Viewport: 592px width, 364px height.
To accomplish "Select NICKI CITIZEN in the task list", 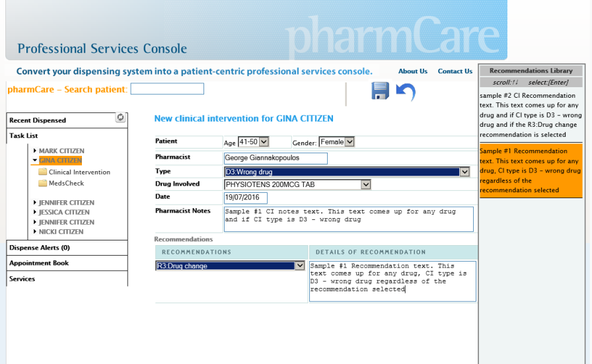I will tap(61, 232).
